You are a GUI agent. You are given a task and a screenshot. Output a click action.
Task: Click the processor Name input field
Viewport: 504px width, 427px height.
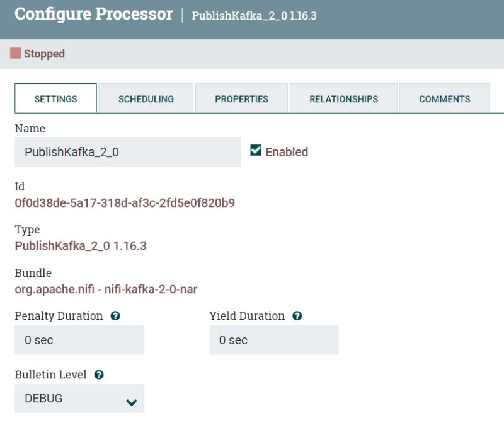(x=126, y=151)
